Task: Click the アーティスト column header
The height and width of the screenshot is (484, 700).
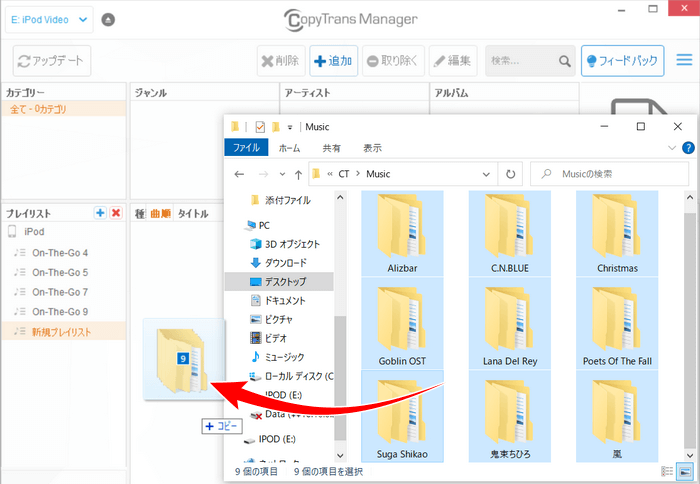Action: pos(354,93)
